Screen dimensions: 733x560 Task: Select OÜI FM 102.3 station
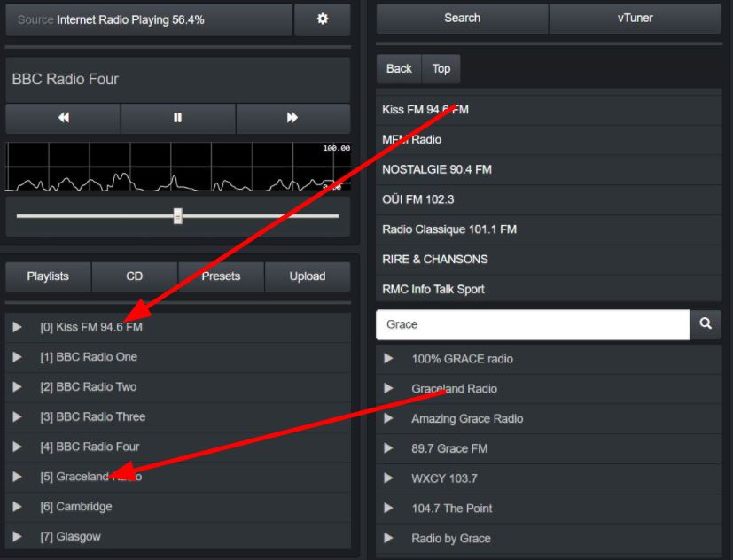(x=549, y=199)
